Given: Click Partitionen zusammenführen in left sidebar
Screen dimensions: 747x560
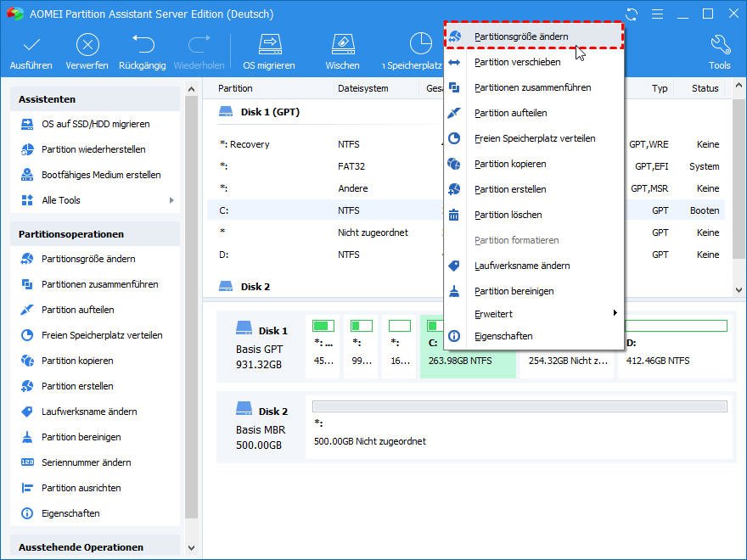Looking at the screenshot, I should (x=95, y=284).
